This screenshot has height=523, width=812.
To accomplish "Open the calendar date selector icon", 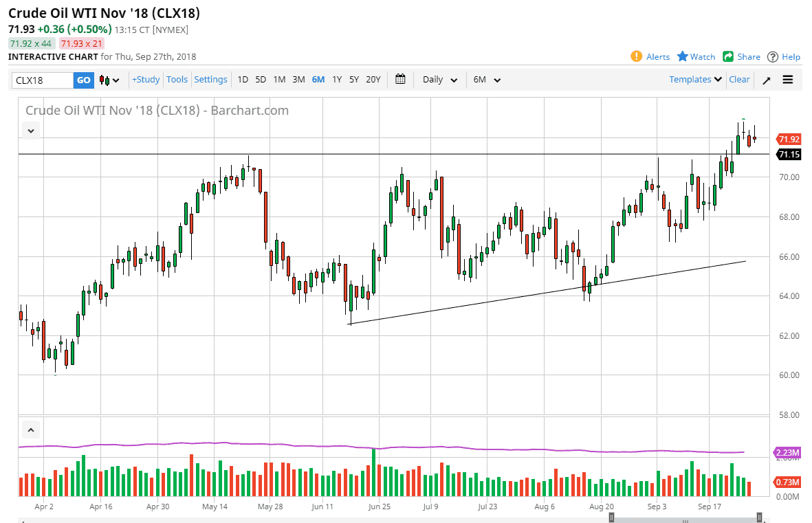I will (401, 80).
